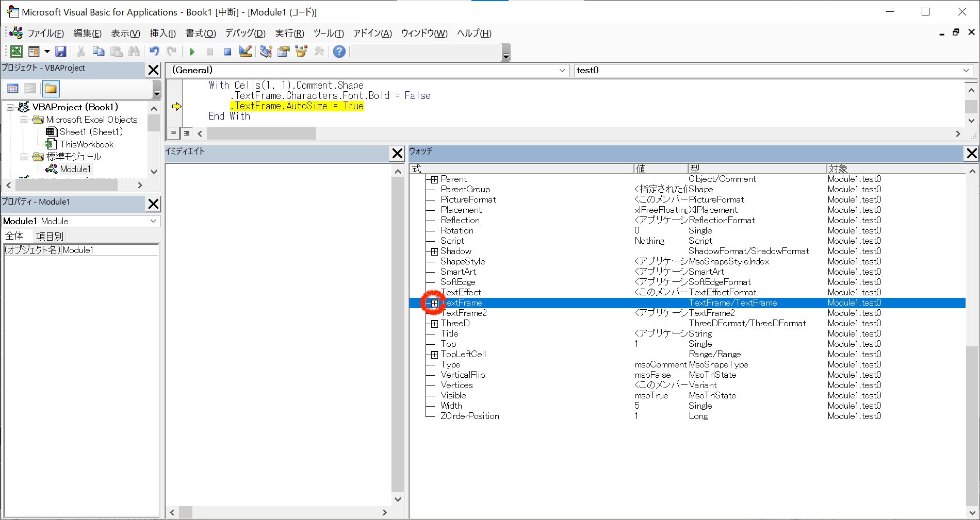Click View Code icon in Project panel

pos(13,89)
